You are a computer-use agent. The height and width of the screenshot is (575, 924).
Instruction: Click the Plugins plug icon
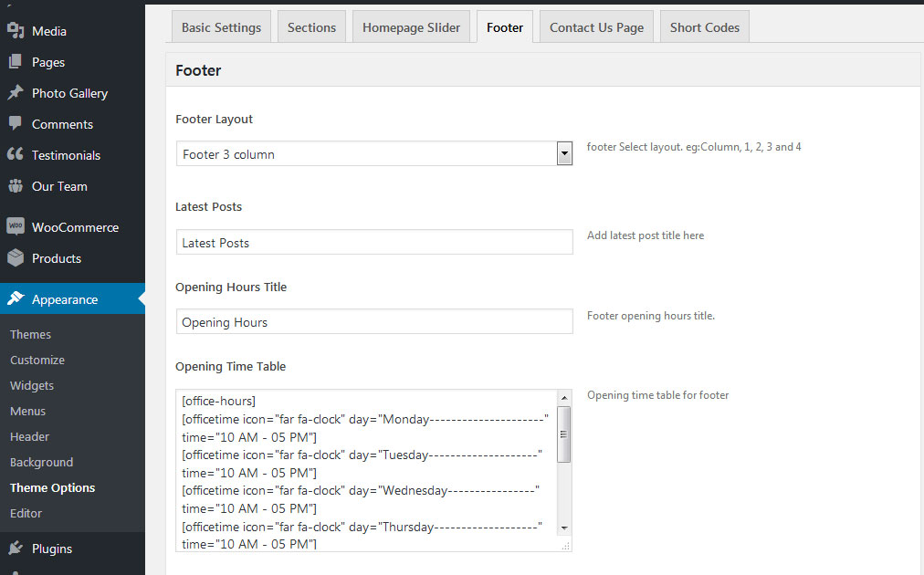point(16,548)
